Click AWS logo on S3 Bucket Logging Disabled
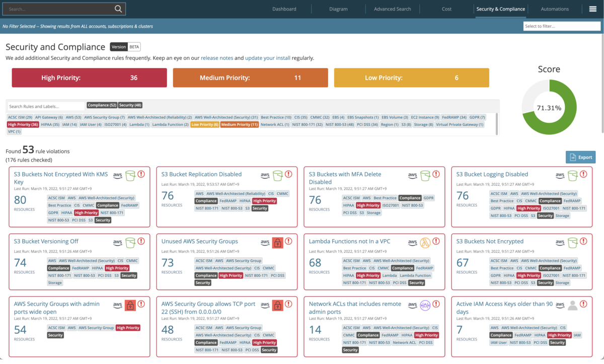Viewport: 604px width, 364px height. click(560, 175)
